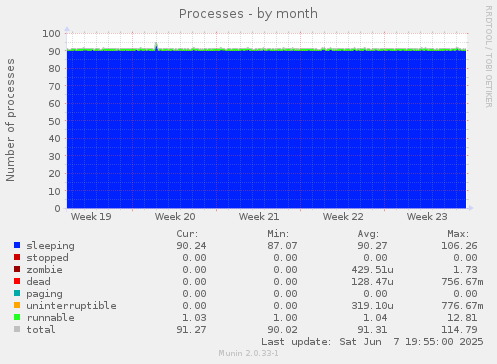
Task: Click the 'Cur:' column header
Action: [x=187, y=234]
